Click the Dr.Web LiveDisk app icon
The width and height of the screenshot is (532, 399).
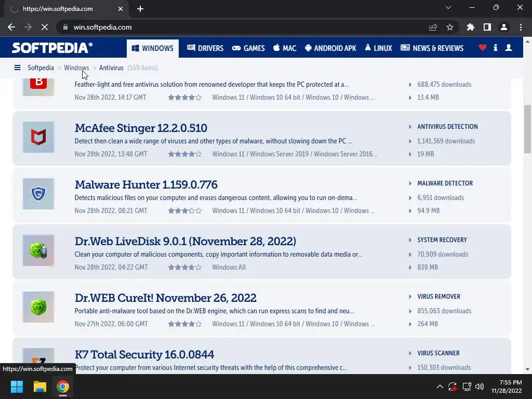pos(38,250)
